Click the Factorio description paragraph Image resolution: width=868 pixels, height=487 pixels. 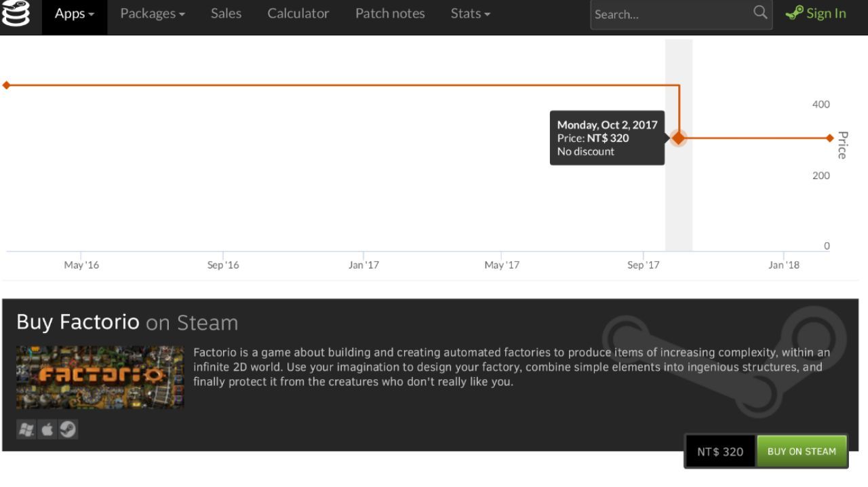[x=511, y=367]
